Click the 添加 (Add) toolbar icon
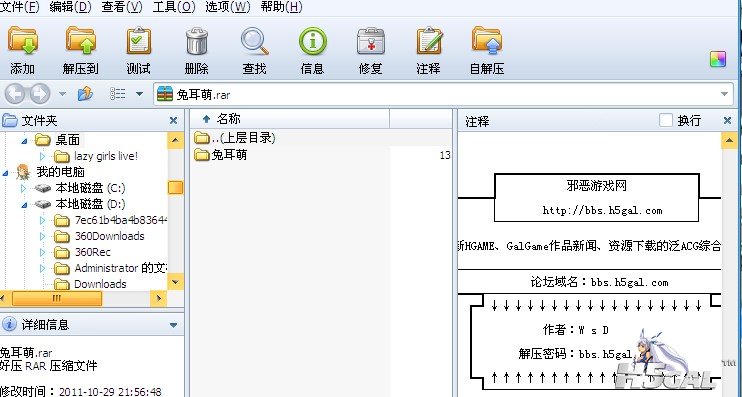Viewport: 742px width, 397px height. pyautogui.click(x=22, y=41)
